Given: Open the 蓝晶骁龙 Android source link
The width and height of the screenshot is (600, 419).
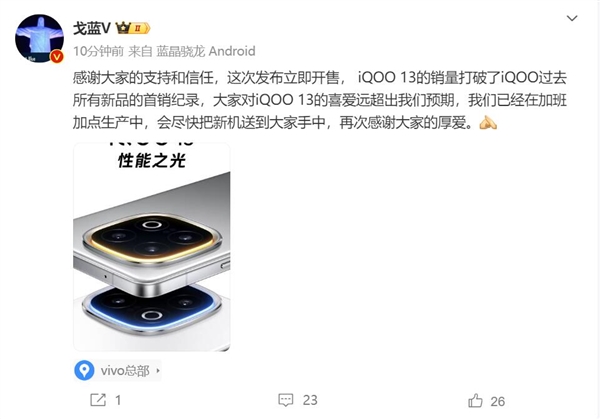Looking at the screenshot, I should pyautogui.click(x=206, y=51).
